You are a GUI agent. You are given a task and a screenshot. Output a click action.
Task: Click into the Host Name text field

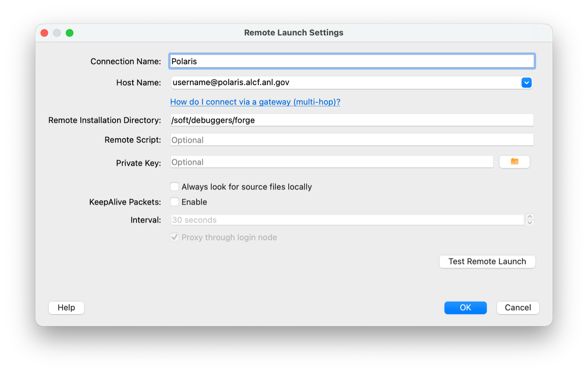[x=346, y=83]
